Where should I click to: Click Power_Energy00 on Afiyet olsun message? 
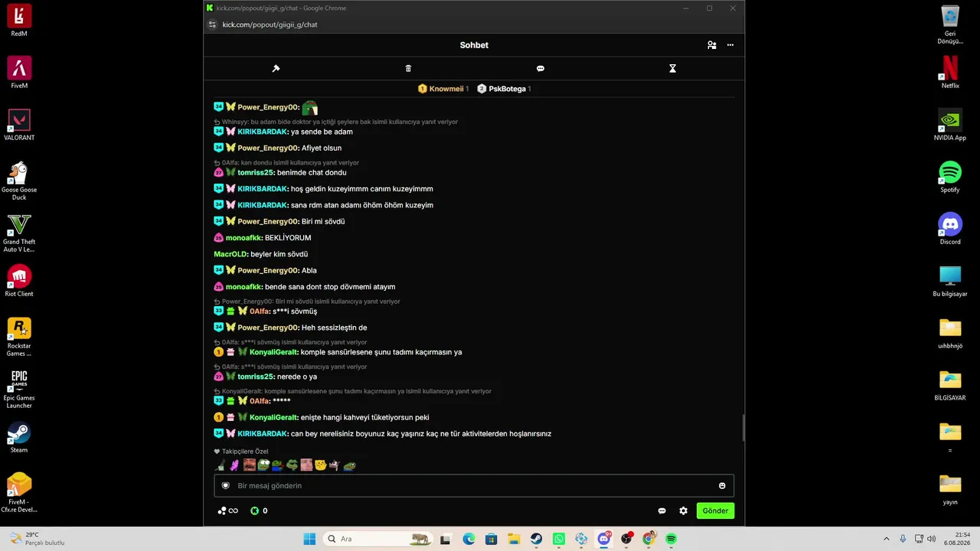click(x=268, y=148)
